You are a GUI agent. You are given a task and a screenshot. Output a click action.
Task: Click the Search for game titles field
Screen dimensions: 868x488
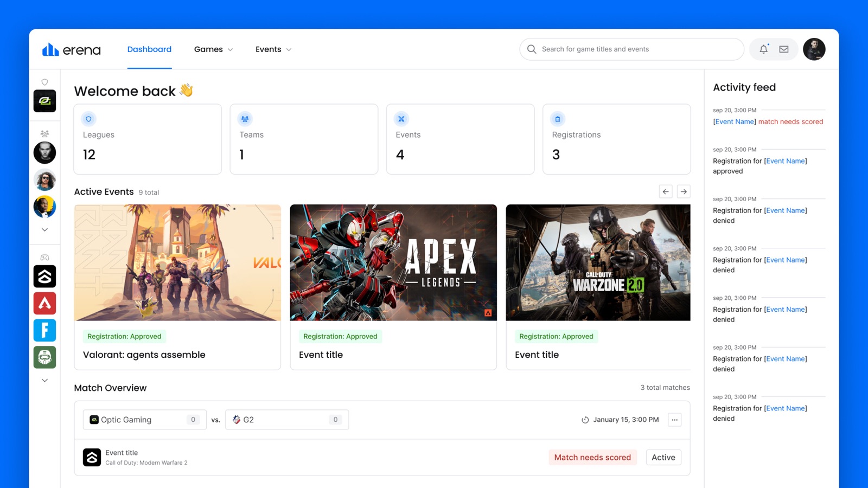(x=631, y=49)
